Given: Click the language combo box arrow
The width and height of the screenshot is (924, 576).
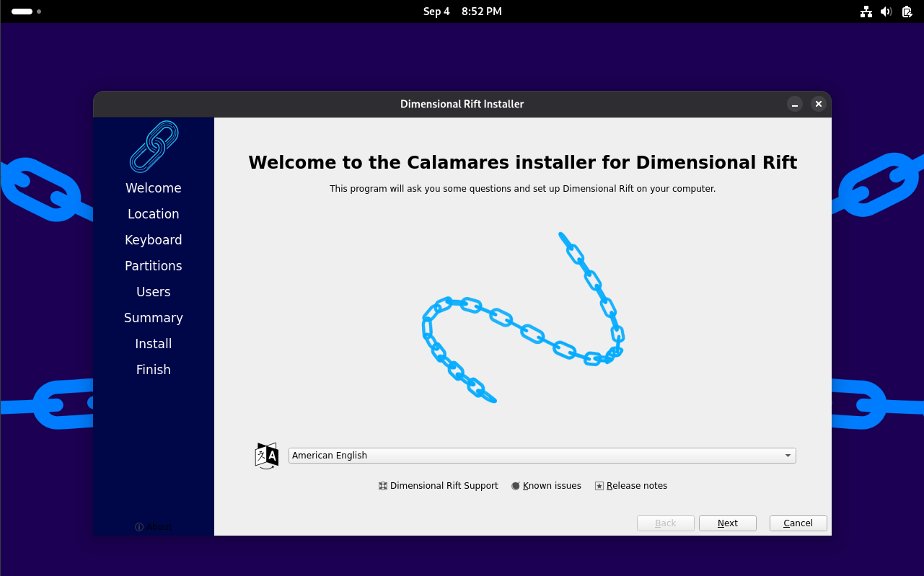Looking at the screenshot, I should tap(788, 456).
